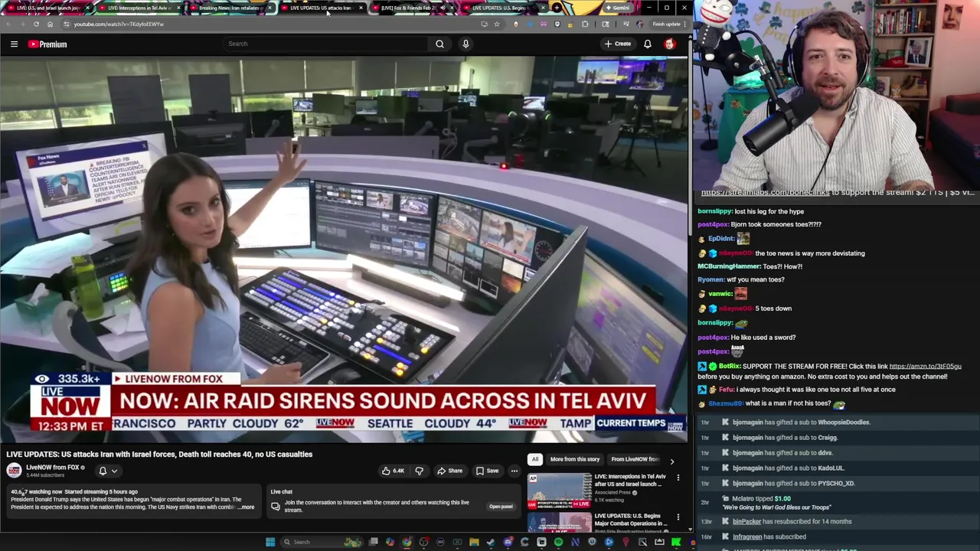The width and height of the screenshot is (980, 551).
Task: Select From LiveNOW from FOX chip
Action: pyautogui.click(x=635, y=459)
